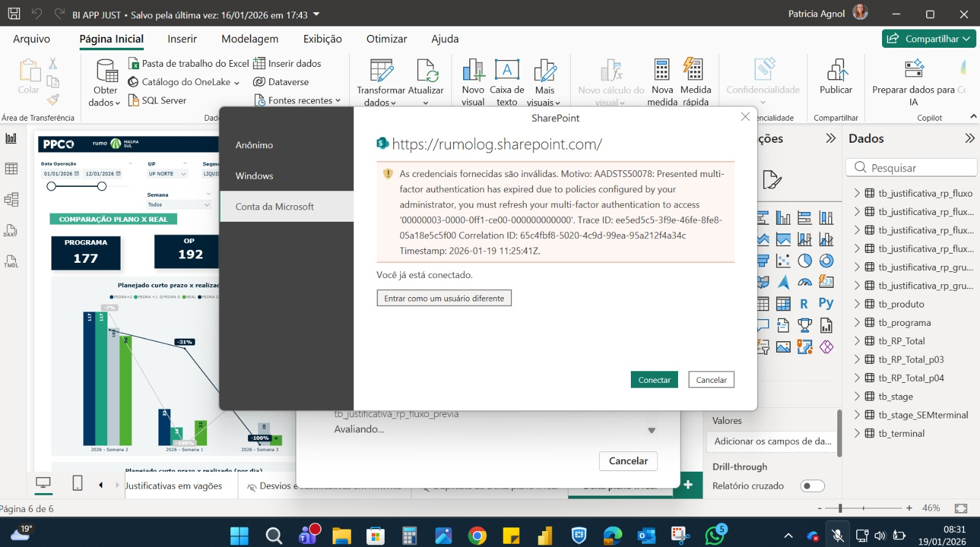Expand tb_programa table

click(x=857, y=322)
